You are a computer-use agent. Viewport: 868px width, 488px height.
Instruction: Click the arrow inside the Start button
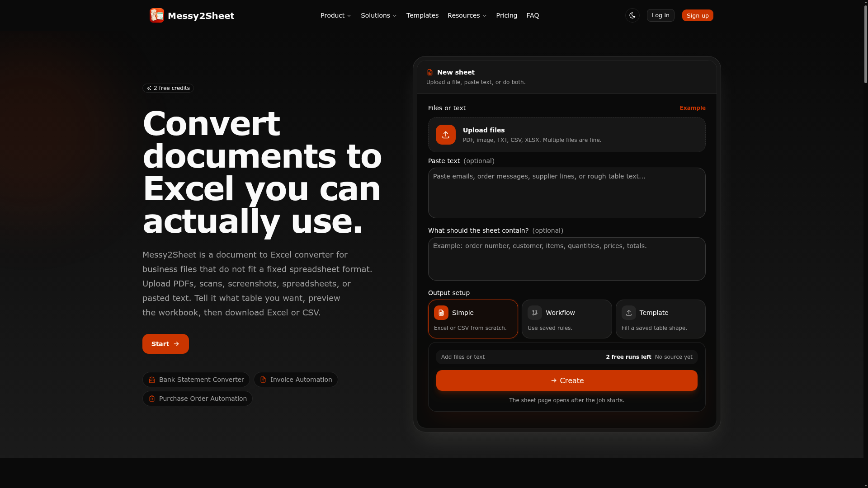point(176,344)
